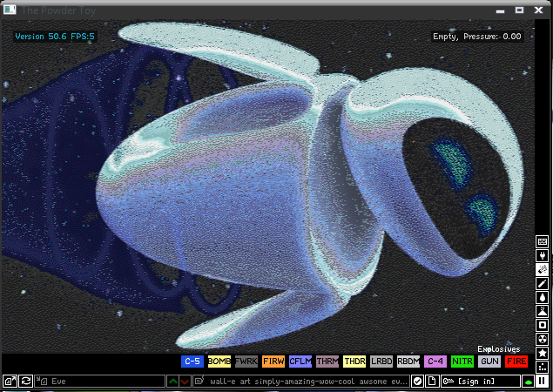The image size is (553, 392).
Task: Select the RBDM rubidium element
Action: pos(408,362)
